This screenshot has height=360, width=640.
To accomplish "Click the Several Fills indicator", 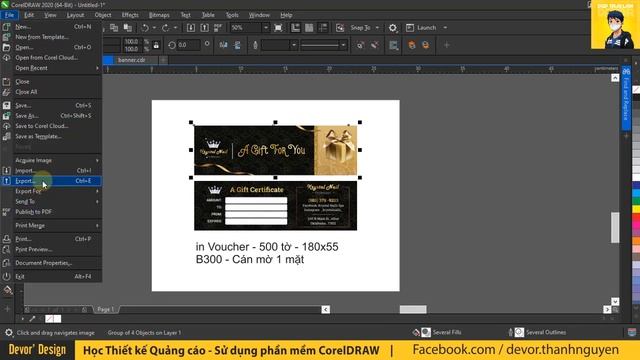I will click(x=437, y=332).
